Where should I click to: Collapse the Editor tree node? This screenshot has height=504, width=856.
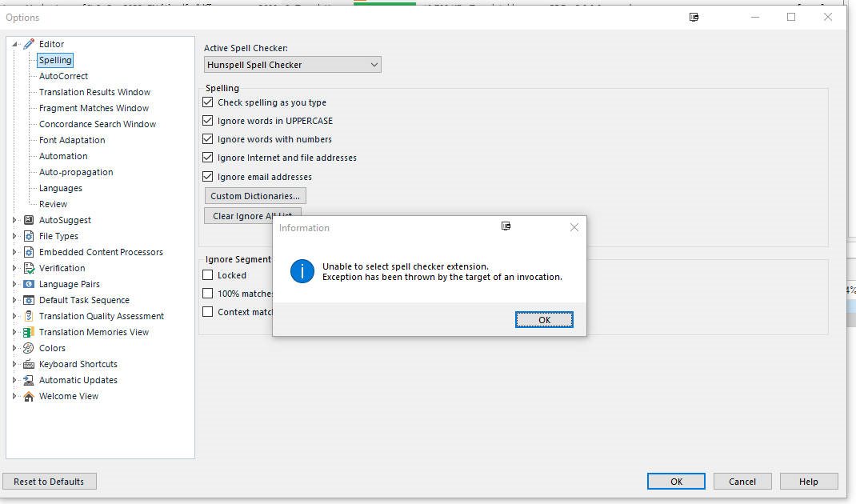14,44
